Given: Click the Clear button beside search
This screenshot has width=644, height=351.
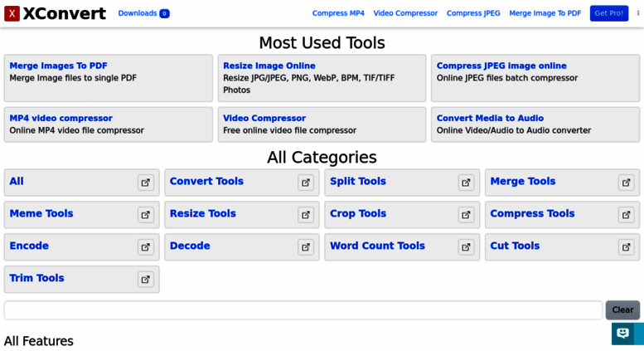Looking at the screenshot, I should (x=622, y=310).
